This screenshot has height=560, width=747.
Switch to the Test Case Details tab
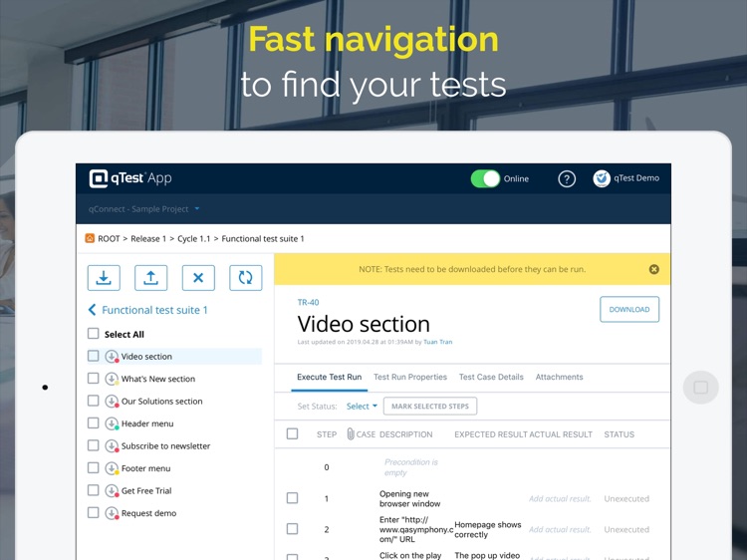click(491, 377)
